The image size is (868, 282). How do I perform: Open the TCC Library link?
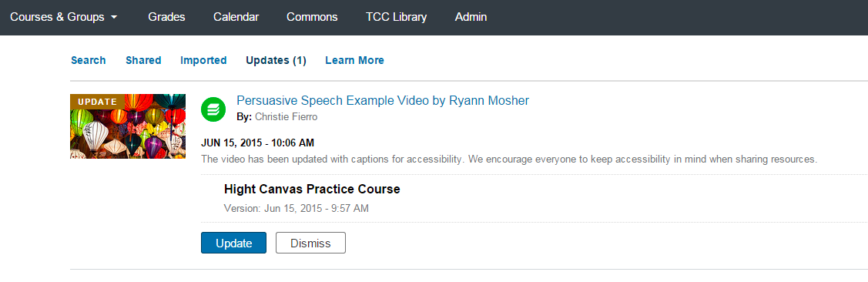coord(397,17)
